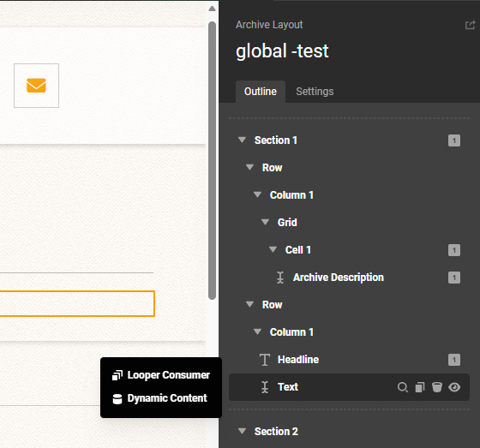
Task: Collapse Section 1 in the outline
Action: (242, 140)
